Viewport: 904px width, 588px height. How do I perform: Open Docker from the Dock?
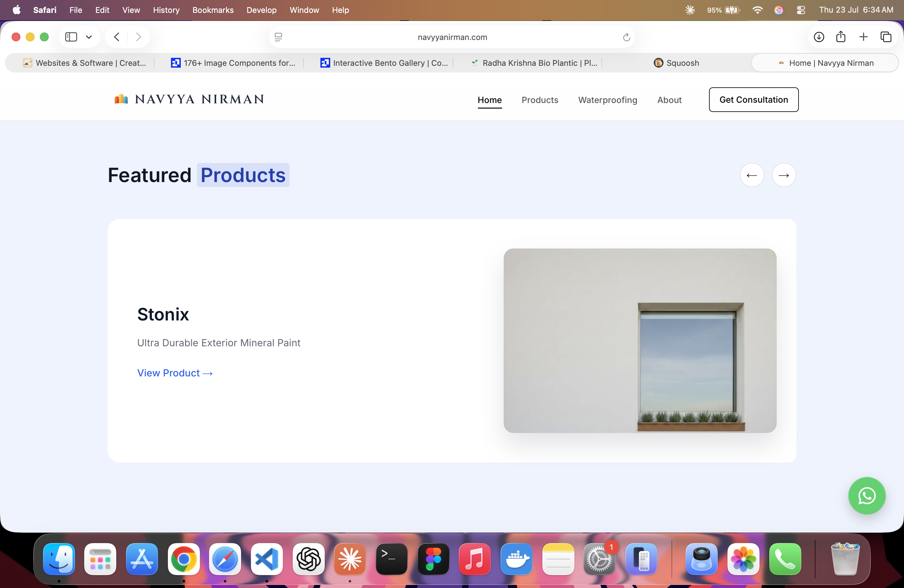[517, 559]
